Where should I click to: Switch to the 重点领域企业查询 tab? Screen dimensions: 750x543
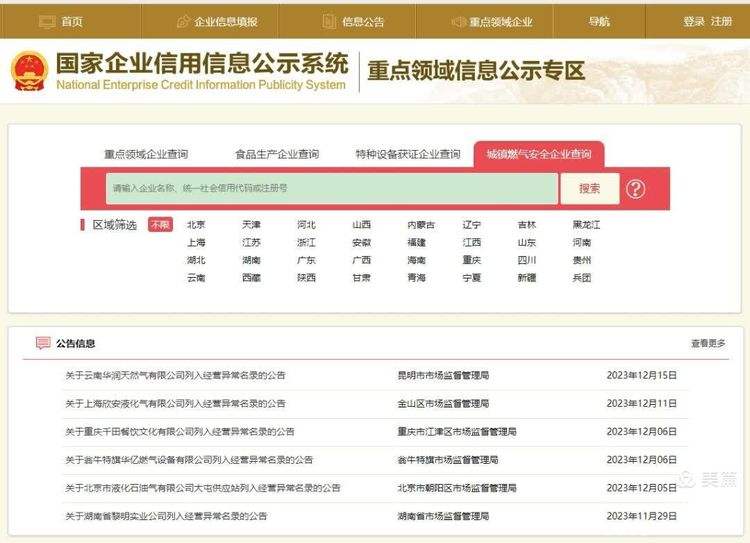146,154
